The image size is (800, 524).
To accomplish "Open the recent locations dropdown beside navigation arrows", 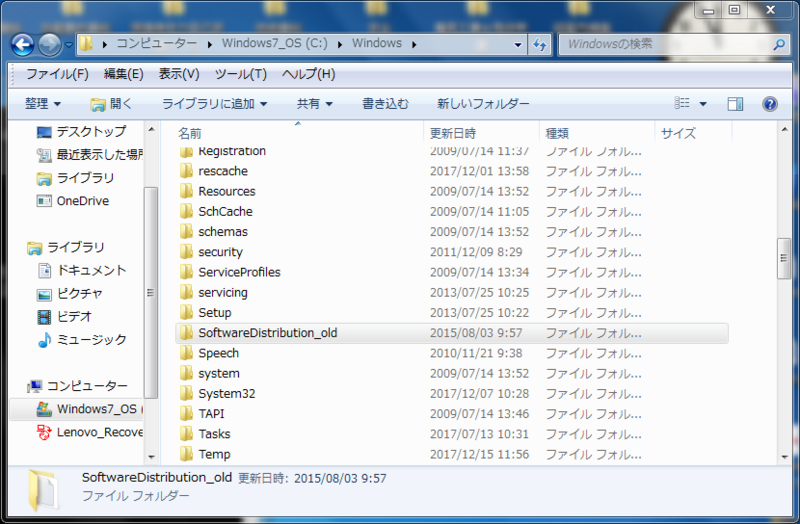I will 69,45.
